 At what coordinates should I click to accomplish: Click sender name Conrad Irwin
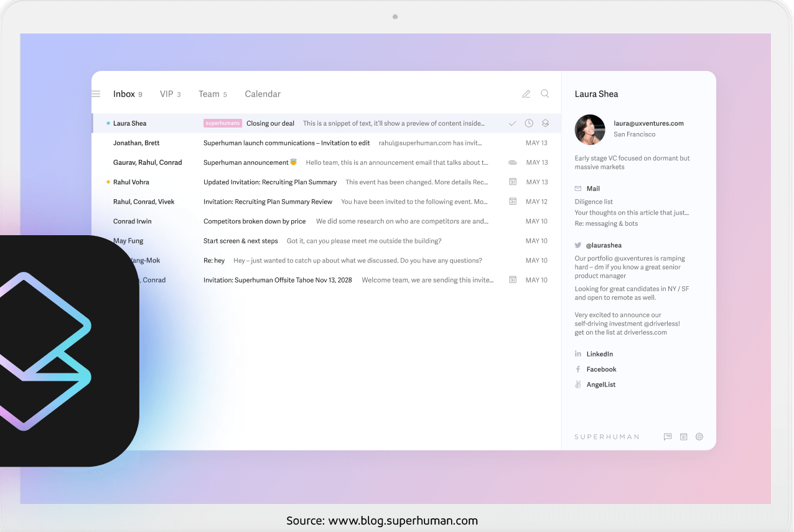[x=133, y=222]
